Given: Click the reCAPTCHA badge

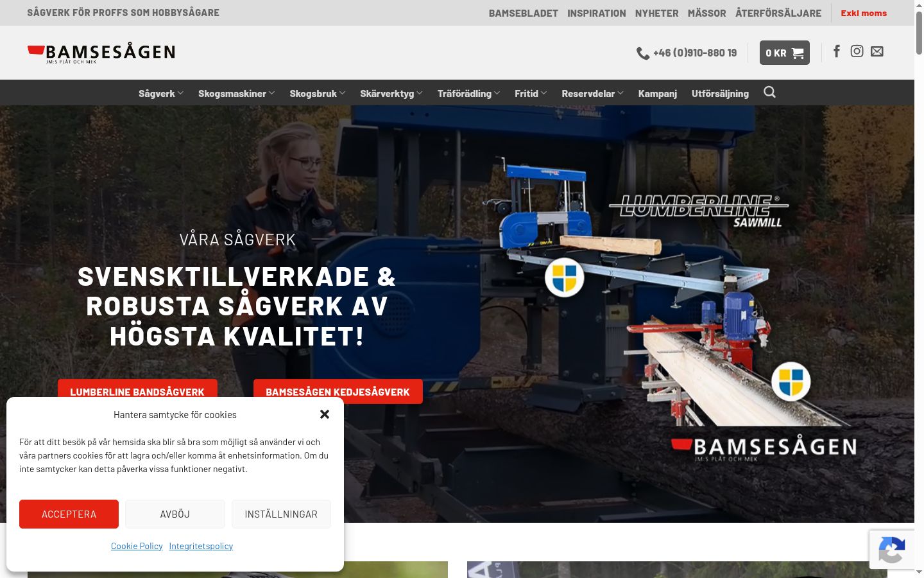Looking at the screenshot, I should tap(892, 550).
